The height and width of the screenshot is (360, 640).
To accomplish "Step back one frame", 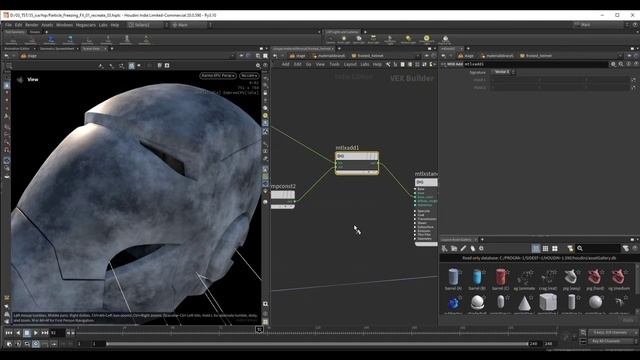I will tap(18, 333).
